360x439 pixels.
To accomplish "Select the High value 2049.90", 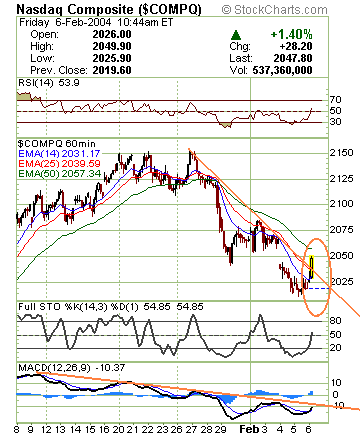I will (112, 46).
